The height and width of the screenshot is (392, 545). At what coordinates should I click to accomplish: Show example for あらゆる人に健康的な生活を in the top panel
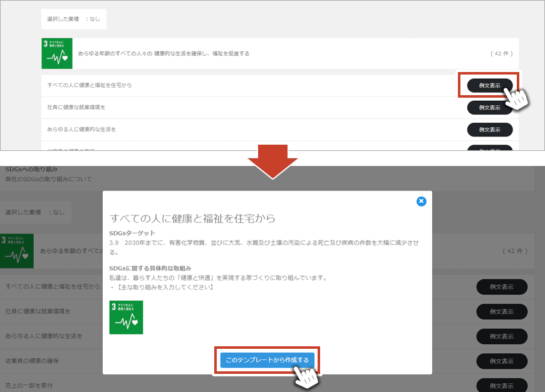489,130
